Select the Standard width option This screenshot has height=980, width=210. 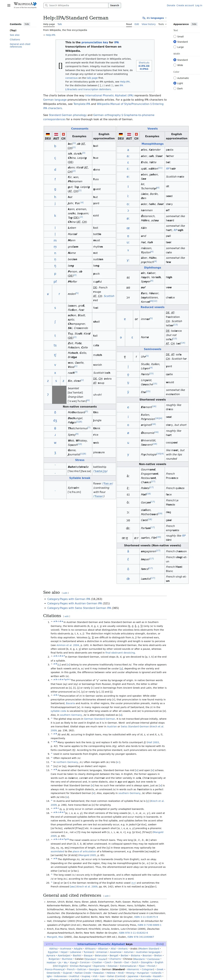[x=175, y=60]
